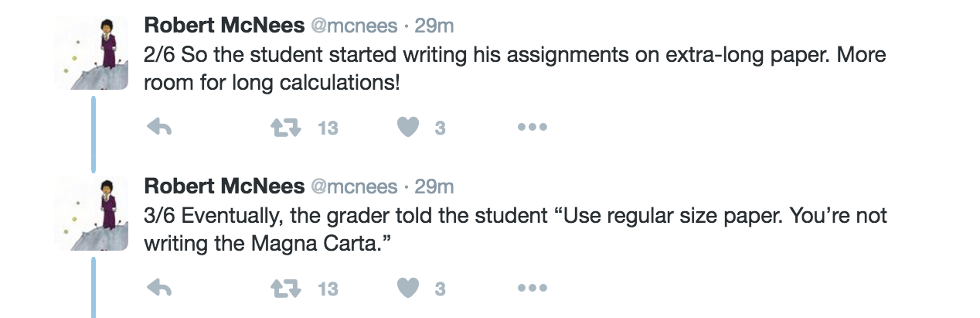Click the avatar beside the 3/6 tweet
The width and height of the screenshot is (980, 318).
92,214
